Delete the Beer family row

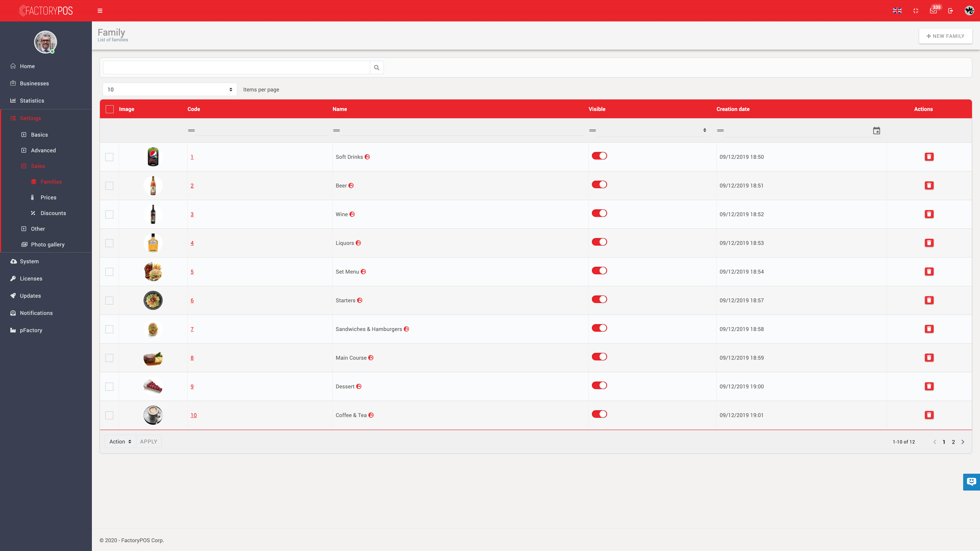coord(929,186)
